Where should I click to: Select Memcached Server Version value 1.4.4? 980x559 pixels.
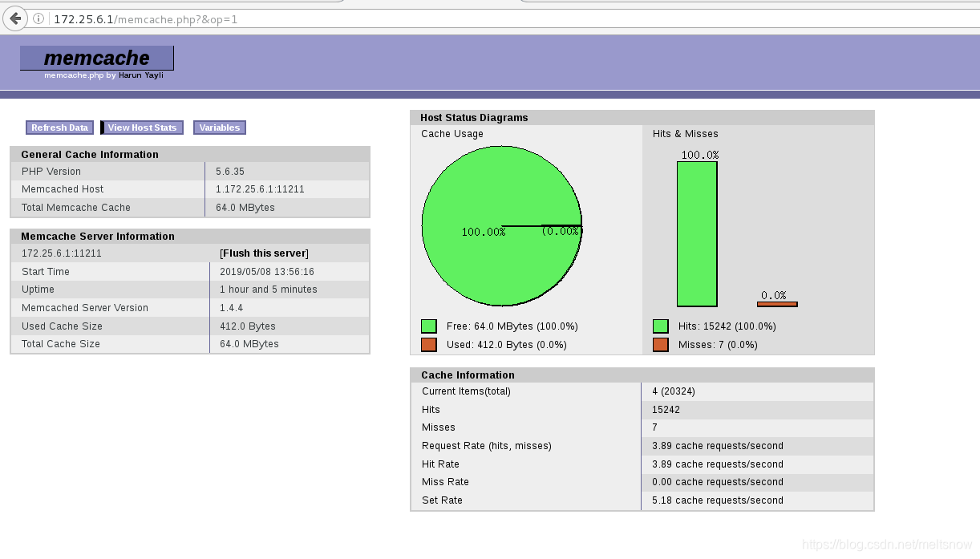232,308
